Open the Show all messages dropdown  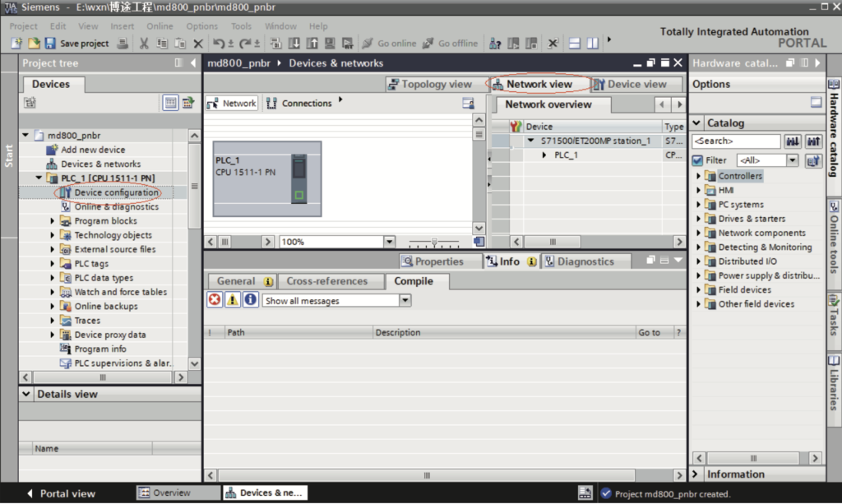(405, 301)
